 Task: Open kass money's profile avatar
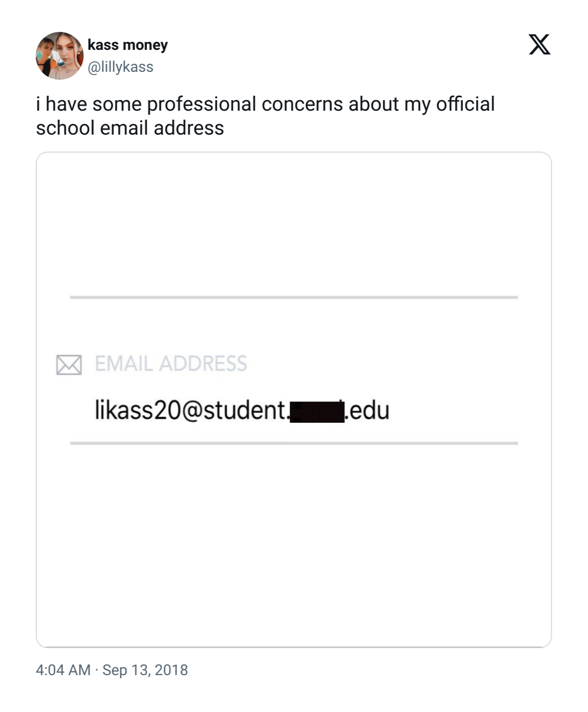60,56
